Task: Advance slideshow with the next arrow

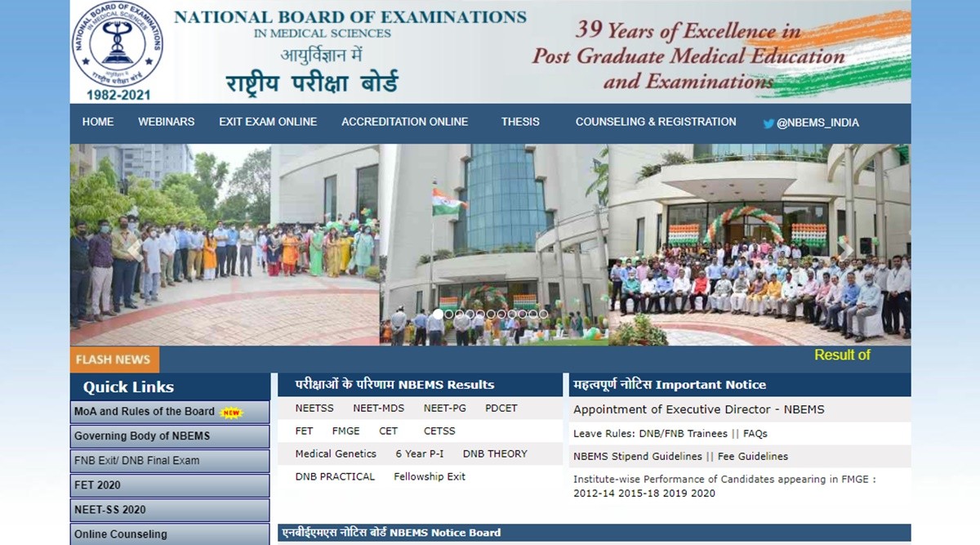Action: pyautogui.click(x=846, y=248)
